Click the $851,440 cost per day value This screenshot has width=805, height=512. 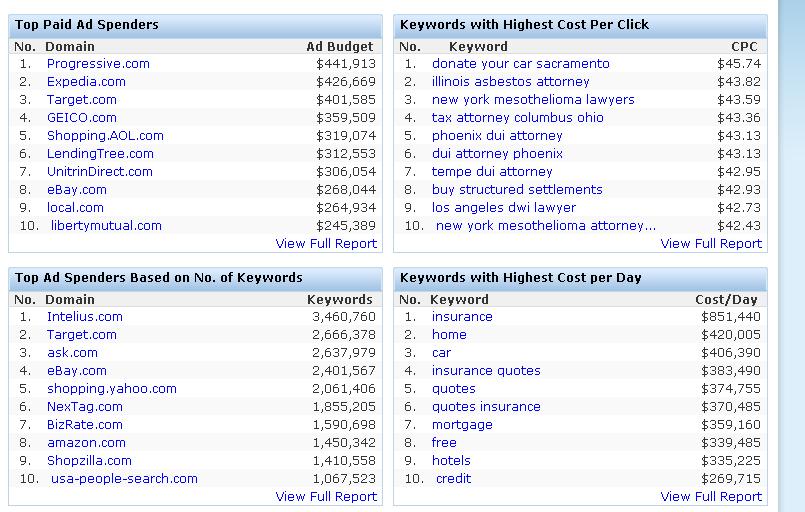coord(731,317)
